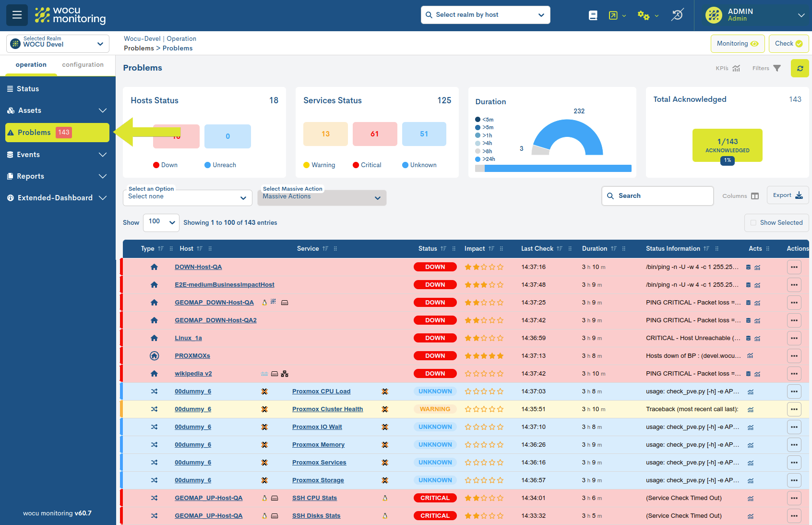Open the Select realm by host dropdown

tap(486, 15)
